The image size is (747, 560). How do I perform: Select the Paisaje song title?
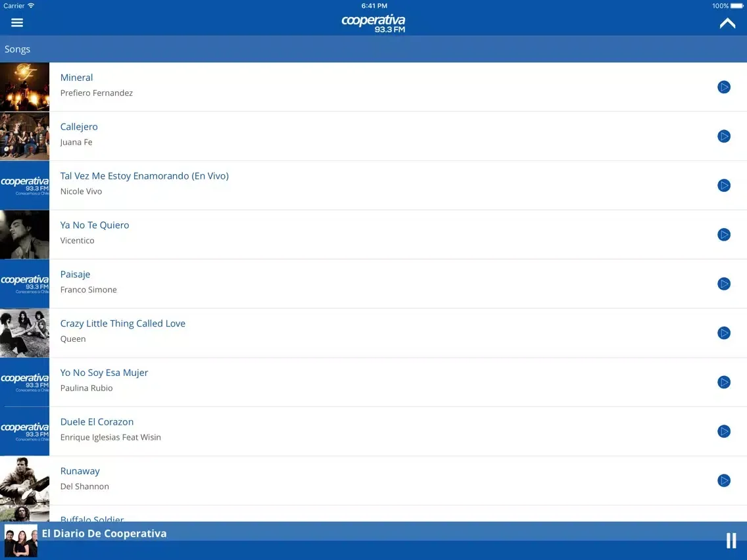point(75,274)
